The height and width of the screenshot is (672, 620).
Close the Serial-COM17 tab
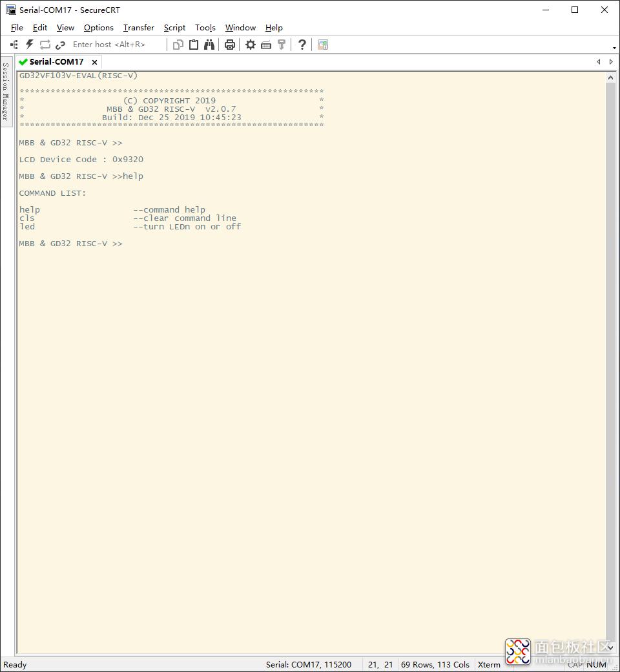95,62
